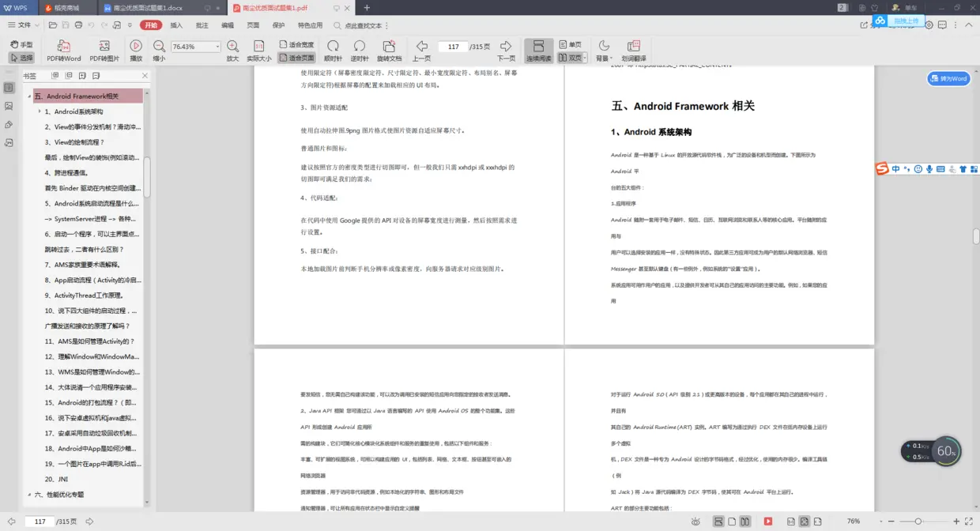Image resolution: width=980 pixels, height=531 pixels.
Task: Click the settings gear icon at top right
Action: point(929,25)
